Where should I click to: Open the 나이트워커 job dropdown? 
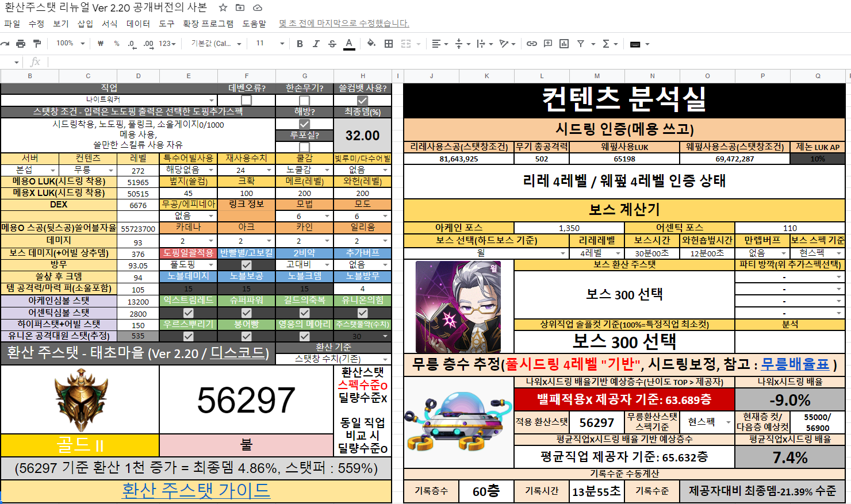click(x=212, y=100)
